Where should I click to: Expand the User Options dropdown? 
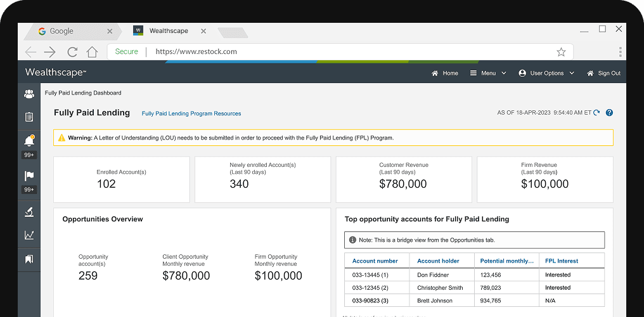(546, 73)
